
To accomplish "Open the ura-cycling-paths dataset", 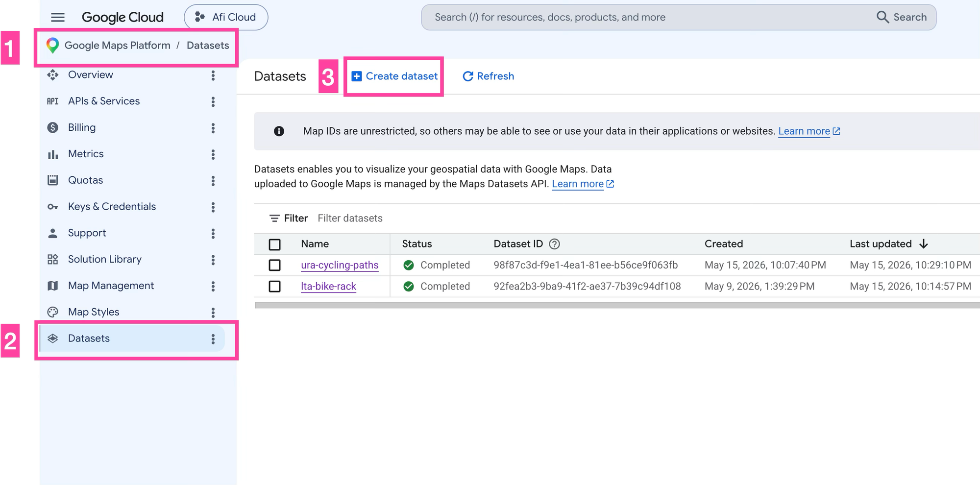I will pos(340,266).
